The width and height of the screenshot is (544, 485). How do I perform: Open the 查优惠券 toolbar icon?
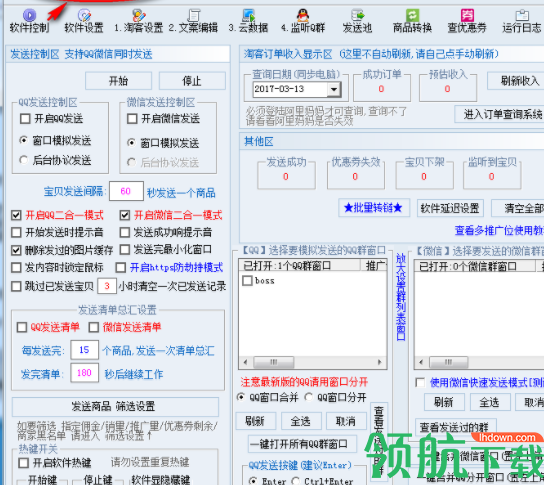[x=467, y=21]
